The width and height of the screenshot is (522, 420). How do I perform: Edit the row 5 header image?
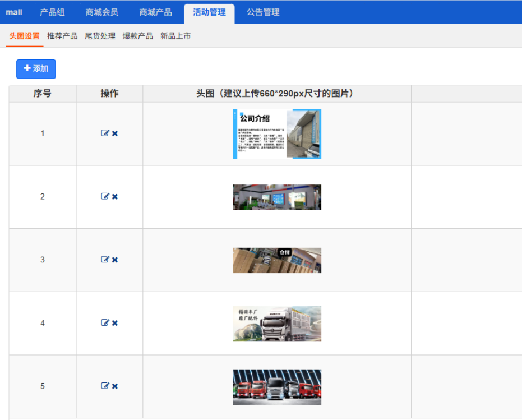point(105,386)
